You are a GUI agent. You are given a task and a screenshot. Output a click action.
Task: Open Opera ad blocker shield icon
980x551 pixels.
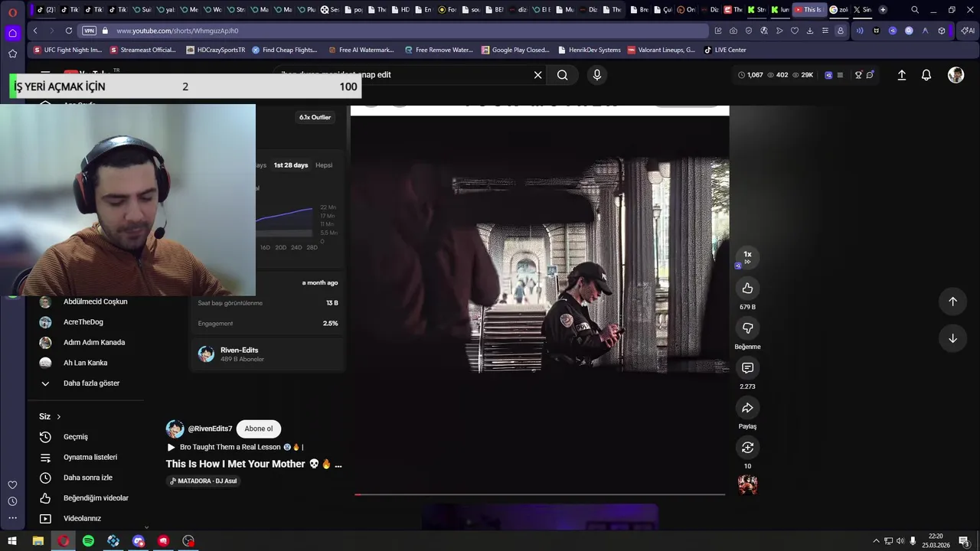[749, 31]
